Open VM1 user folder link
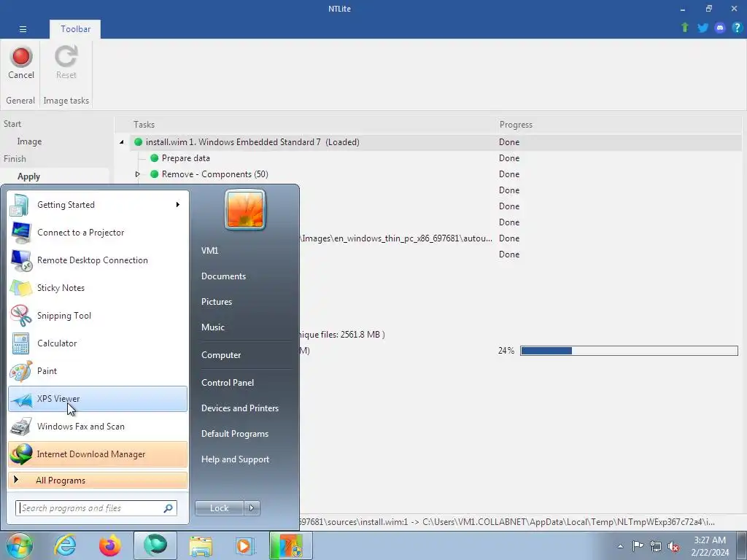This screenshot has width=747, height=560. 209,251
